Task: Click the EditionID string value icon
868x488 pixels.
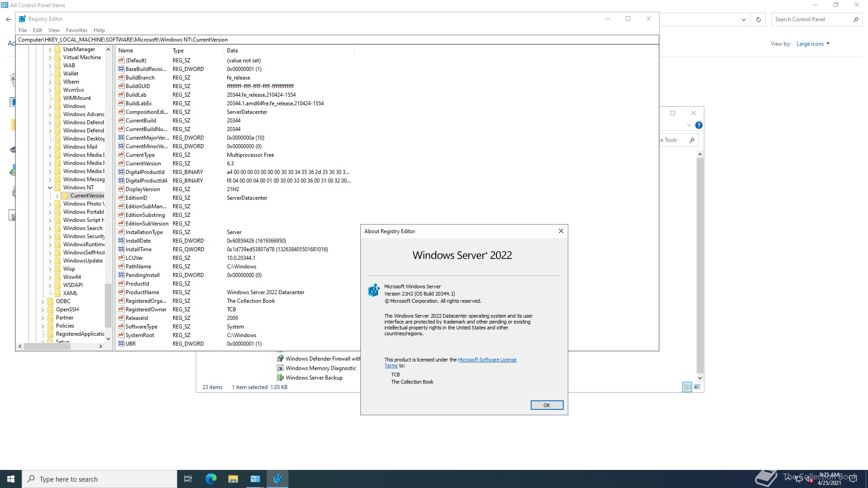Action: coord(121,198)
